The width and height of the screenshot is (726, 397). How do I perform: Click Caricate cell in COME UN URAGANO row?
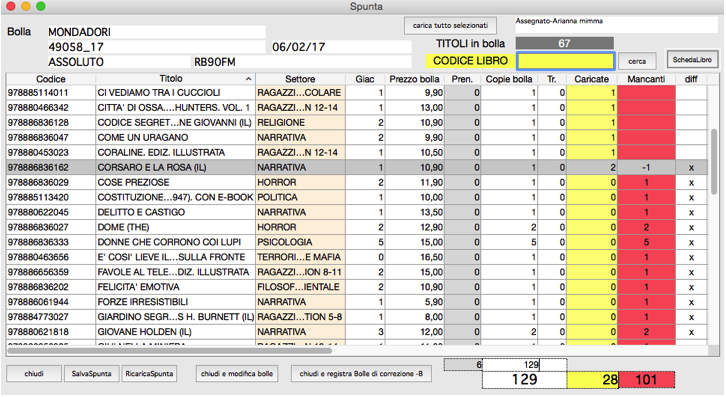592,138
